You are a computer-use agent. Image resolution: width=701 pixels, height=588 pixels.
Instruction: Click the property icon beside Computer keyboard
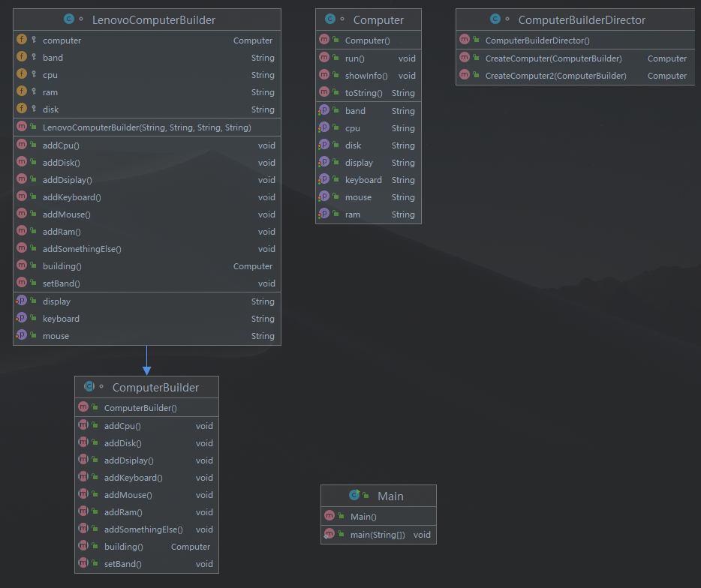(x=324, y=179)
